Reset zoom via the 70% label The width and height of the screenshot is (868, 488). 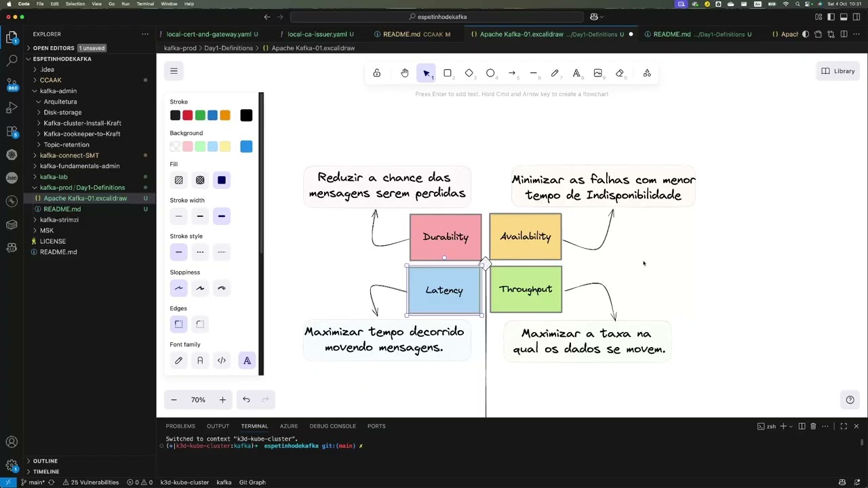pos(198,400)
